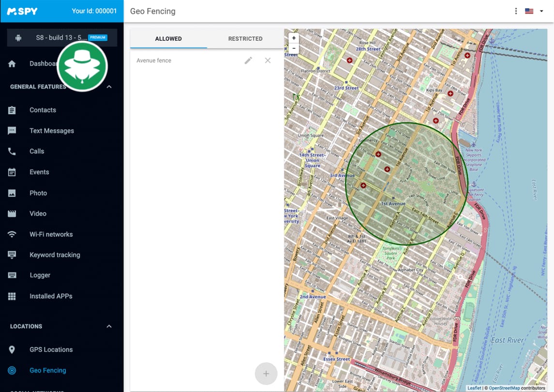Open the Logger section
554x392 pixels.
tap(39, 275)
